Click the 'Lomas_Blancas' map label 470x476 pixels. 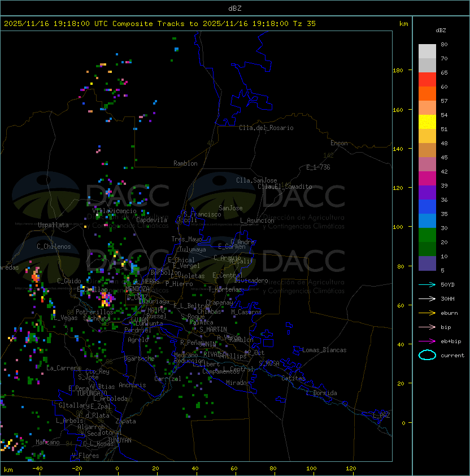click(x=324, y=350)
